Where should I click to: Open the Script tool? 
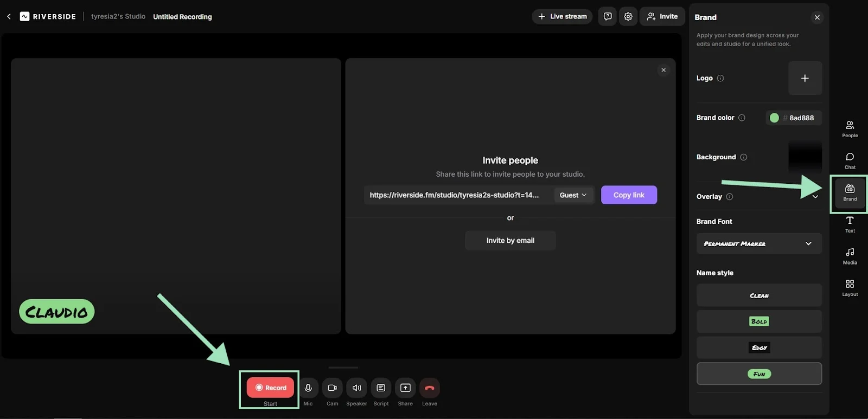pos(381,388)
